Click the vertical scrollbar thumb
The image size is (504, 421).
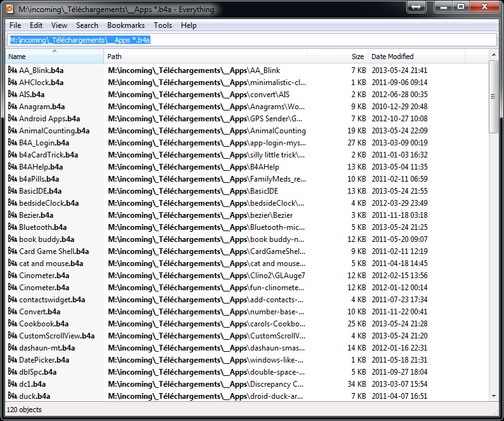coord(493,97)
